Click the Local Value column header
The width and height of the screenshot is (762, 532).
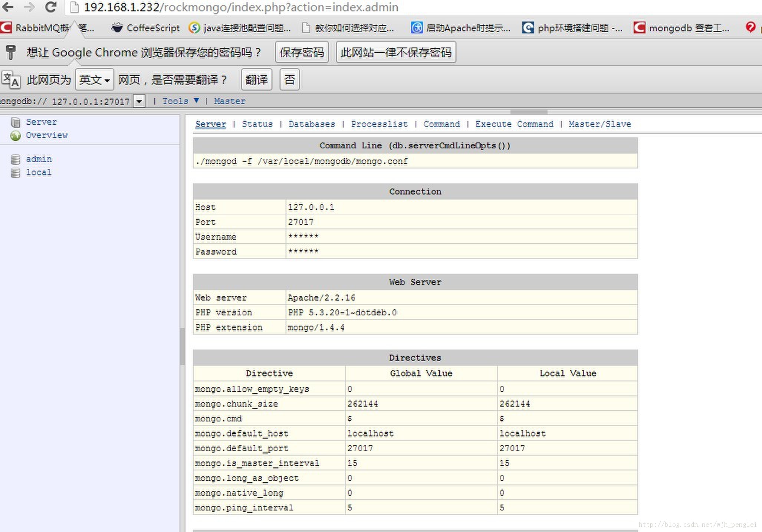[568, 373]
